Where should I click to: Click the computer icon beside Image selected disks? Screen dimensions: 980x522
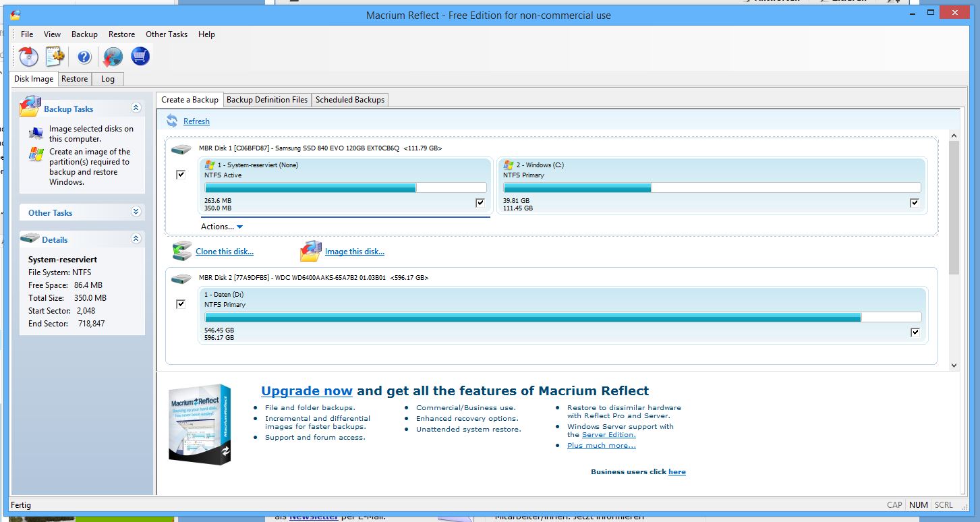point(36,133)
